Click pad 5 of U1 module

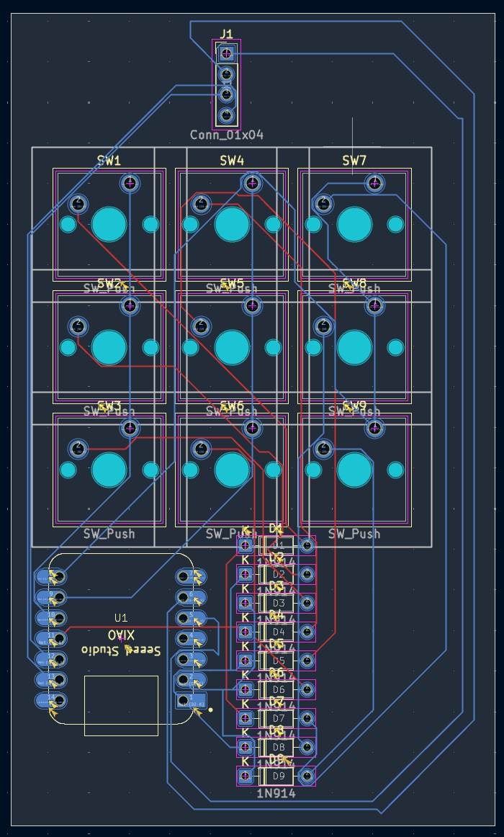click(x=192, y=617)
